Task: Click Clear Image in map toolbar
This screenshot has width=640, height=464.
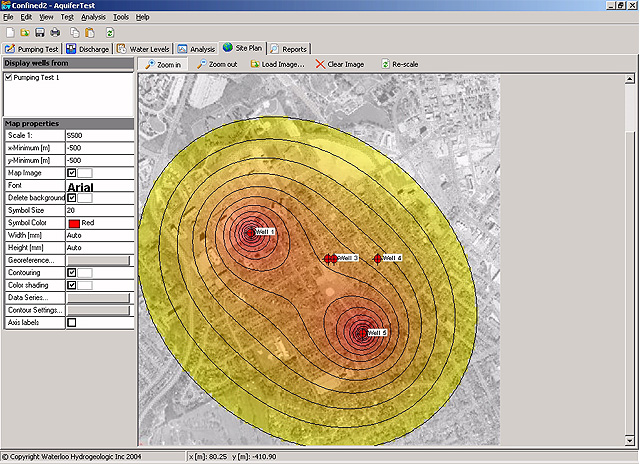Action: pos(339,64)
